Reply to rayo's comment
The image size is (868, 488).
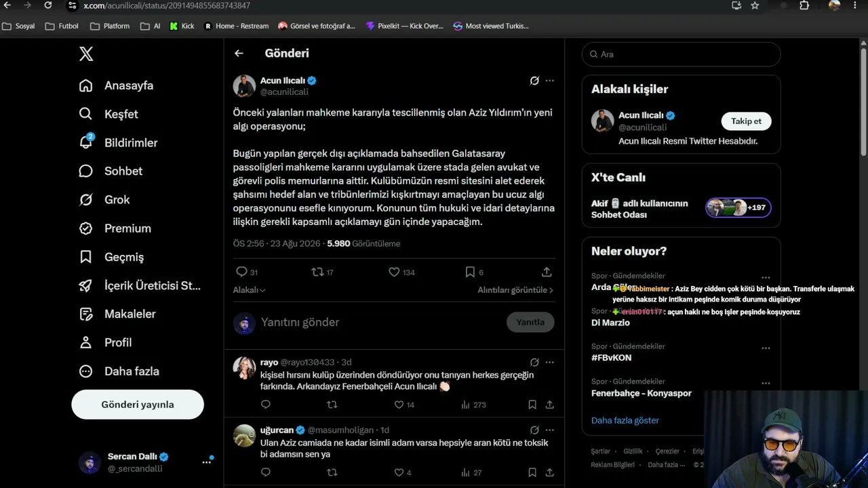(266, 405)
